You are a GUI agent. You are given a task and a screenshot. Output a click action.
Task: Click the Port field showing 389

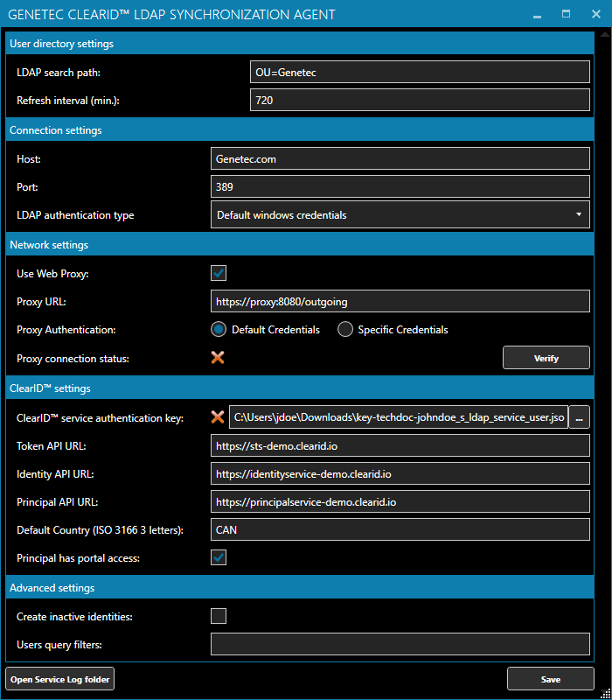[x=400, y=186]
